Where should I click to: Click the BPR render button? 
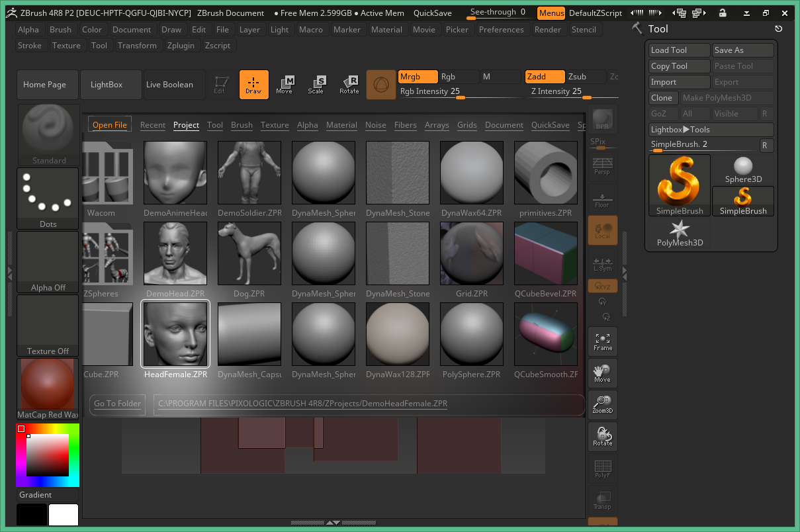602,119
